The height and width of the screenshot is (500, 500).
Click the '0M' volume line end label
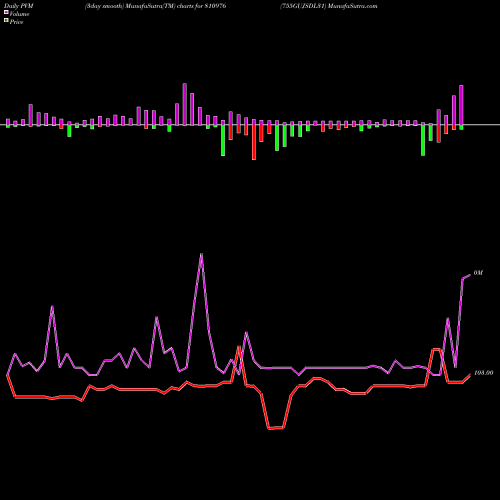tap(478, 273)
